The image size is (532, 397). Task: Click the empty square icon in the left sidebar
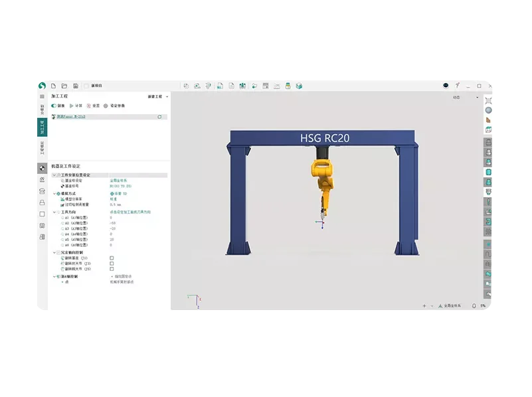(x=42, y=214)
